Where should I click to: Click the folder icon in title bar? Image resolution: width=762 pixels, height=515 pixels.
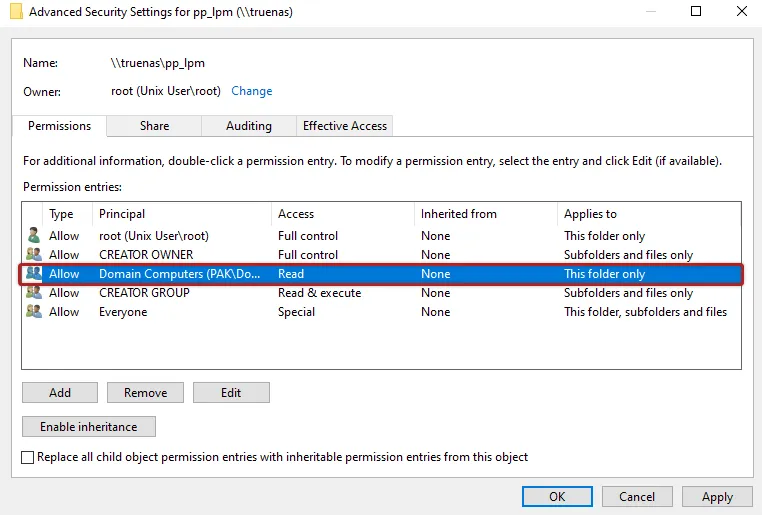[x=16, y=12]
